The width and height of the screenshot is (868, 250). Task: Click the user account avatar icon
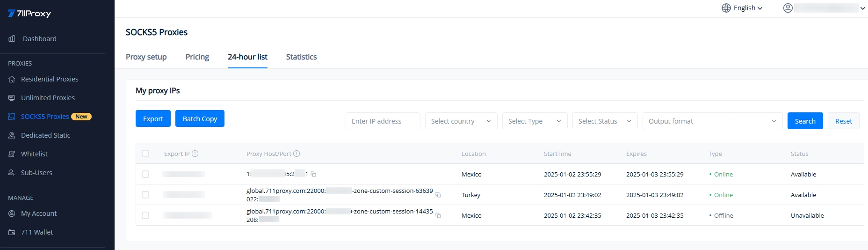[x=788, y=8]
